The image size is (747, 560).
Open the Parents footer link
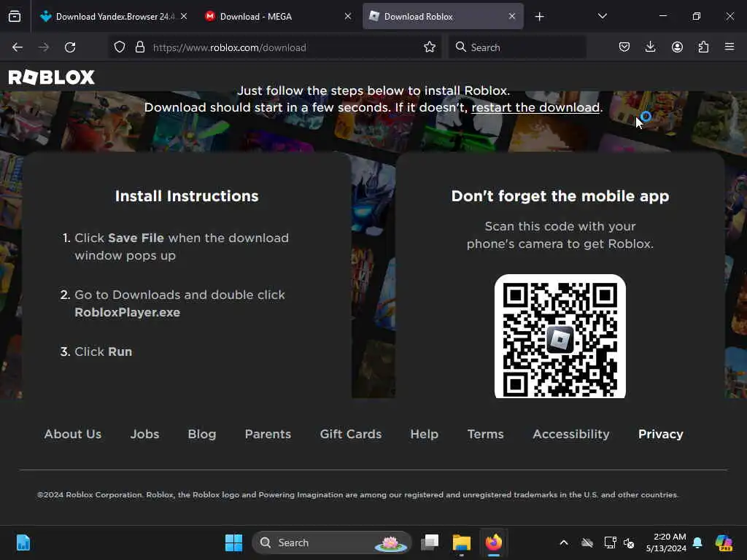click(268, 435)
